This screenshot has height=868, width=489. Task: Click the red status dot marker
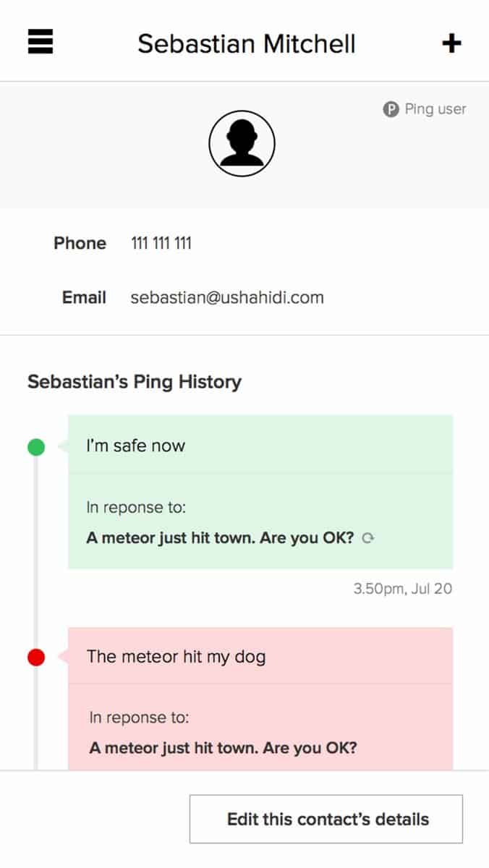click(x=36, y=658)
